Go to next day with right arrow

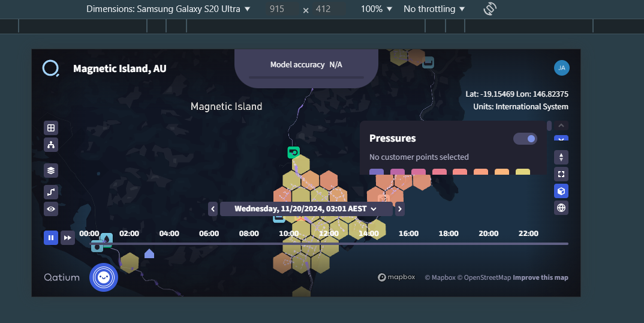tap(399, 209)
